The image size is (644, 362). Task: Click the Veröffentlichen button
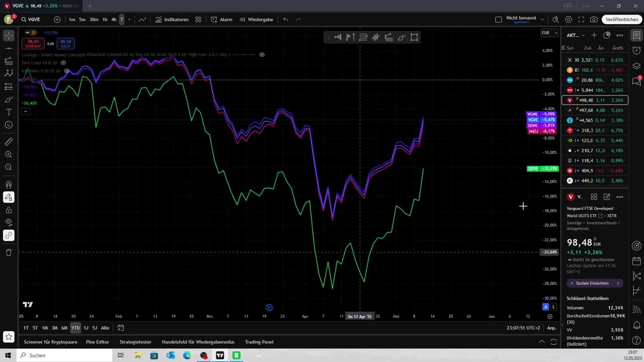click(622, 20)
